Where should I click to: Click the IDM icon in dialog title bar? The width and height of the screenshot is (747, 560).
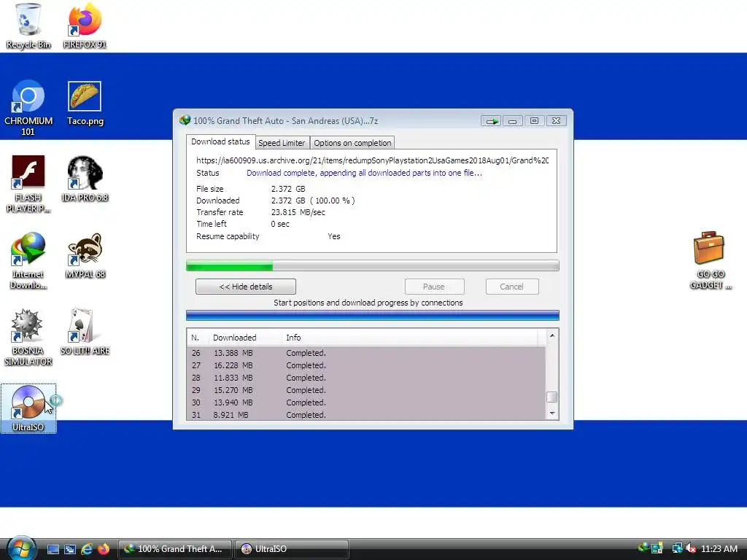[185, 120]
